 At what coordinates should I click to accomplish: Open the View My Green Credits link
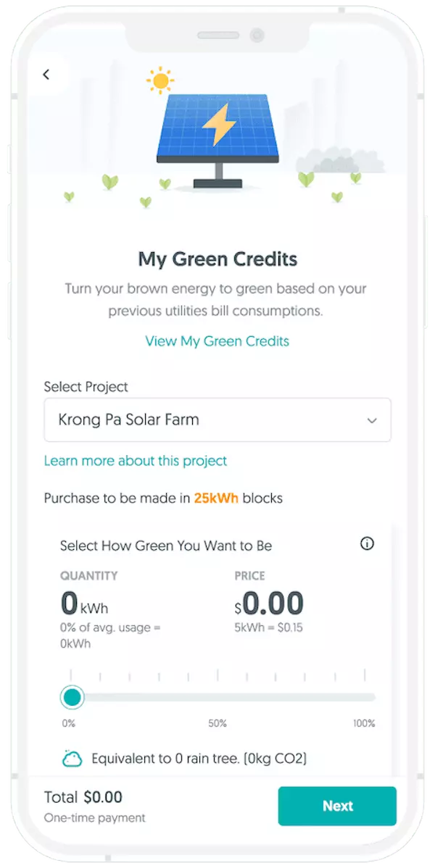tap(217, 341)
